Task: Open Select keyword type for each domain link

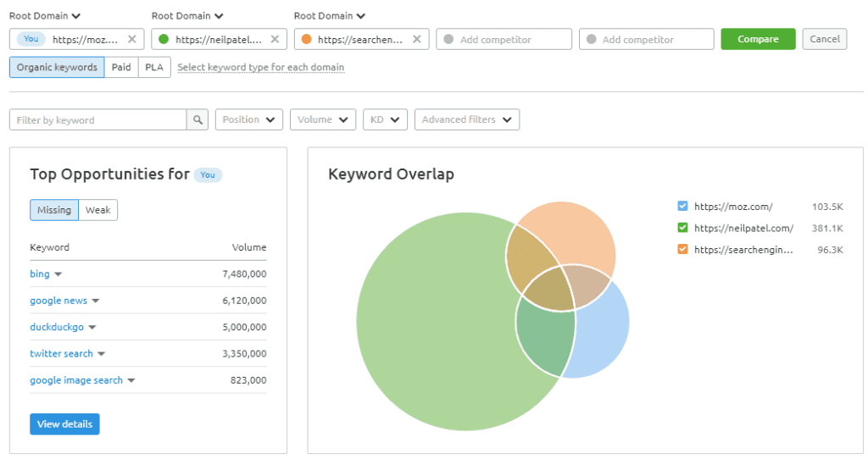Action: (x=261, y=68)
